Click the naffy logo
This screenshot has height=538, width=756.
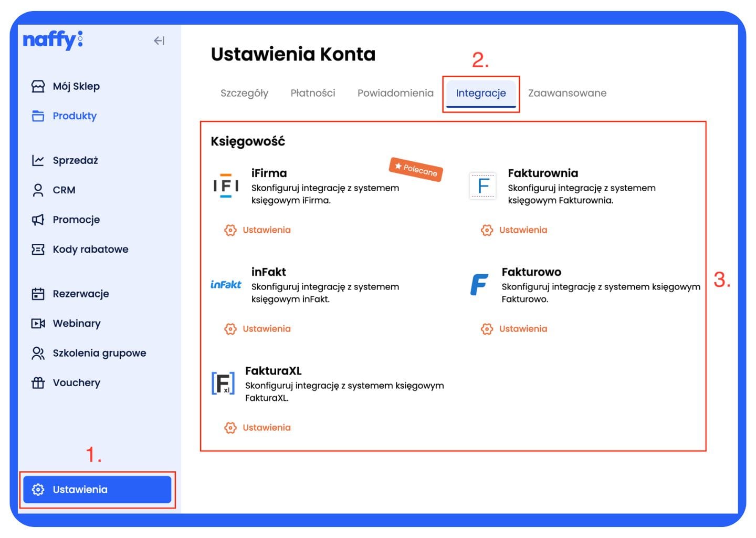(x=52, y=40)
